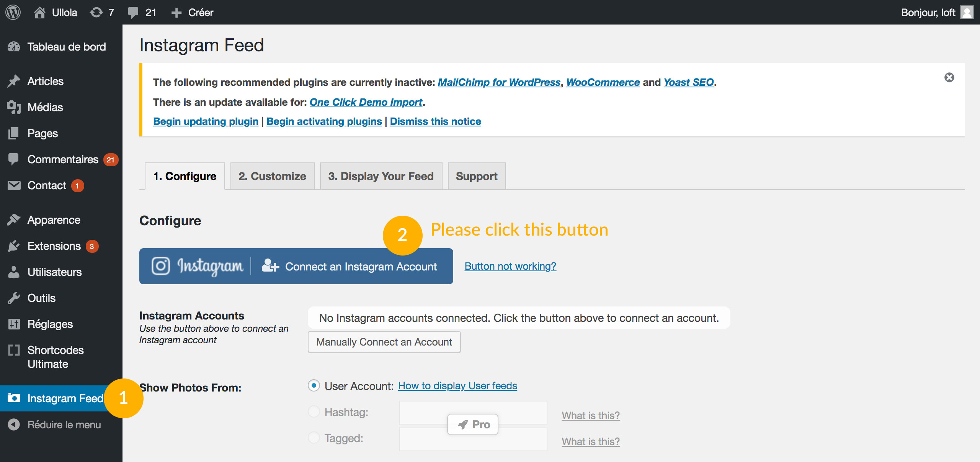Select the Hashtag radio option
The height and width of the screenshot is (462, 980).
point(314,412)
